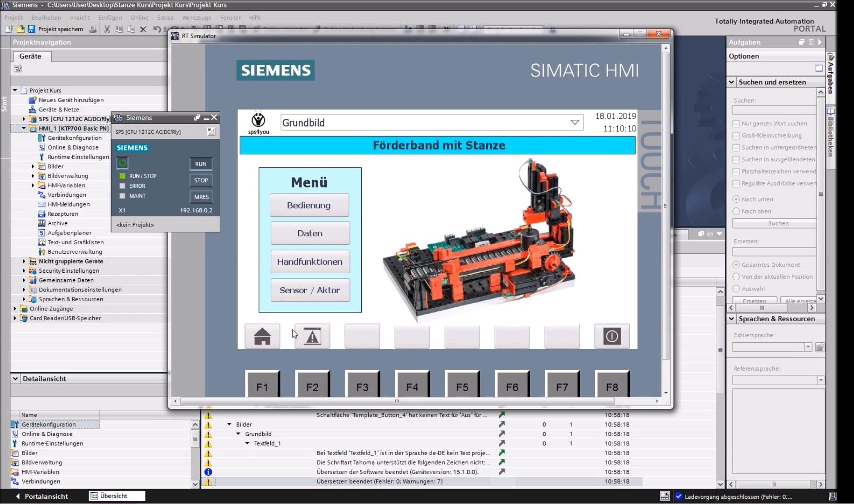The height and width of the screenshot is (504, 854).
Task: Click the home icon button in HMI
Action: pos(262,336)
